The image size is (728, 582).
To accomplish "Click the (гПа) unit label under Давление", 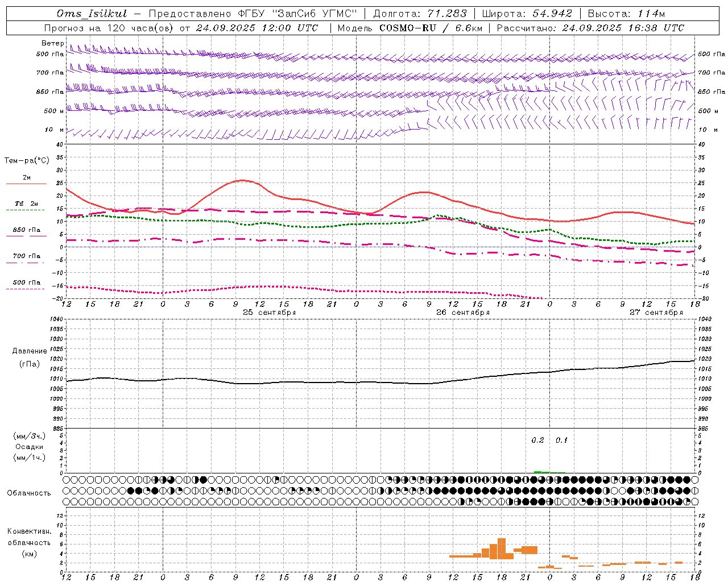I will click(30, 364).
